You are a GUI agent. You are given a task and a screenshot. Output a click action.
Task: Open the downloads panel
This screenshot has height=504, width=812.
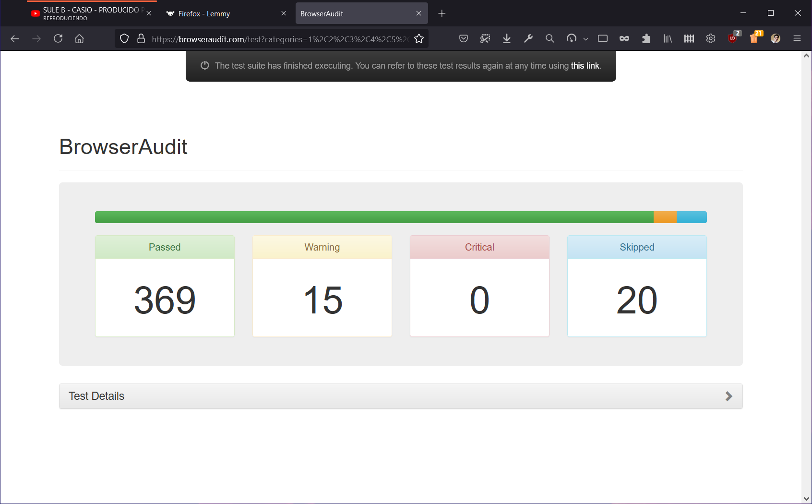507,39
